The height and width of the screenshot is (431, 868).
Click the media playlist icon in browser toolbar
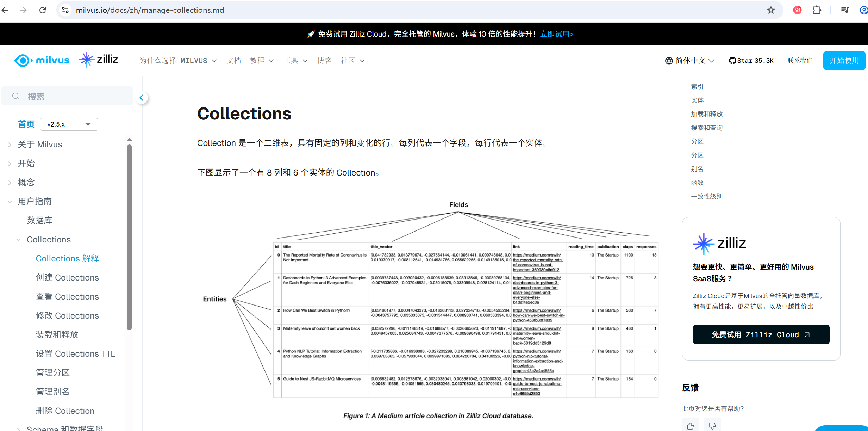pyautogui.click(x=845, y=10)
